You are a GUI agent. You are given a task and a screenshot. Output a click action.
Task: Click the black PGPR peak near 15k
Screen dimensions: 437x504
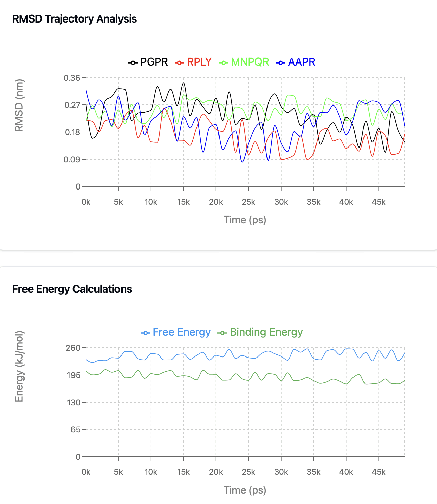(x=183, y=83)
